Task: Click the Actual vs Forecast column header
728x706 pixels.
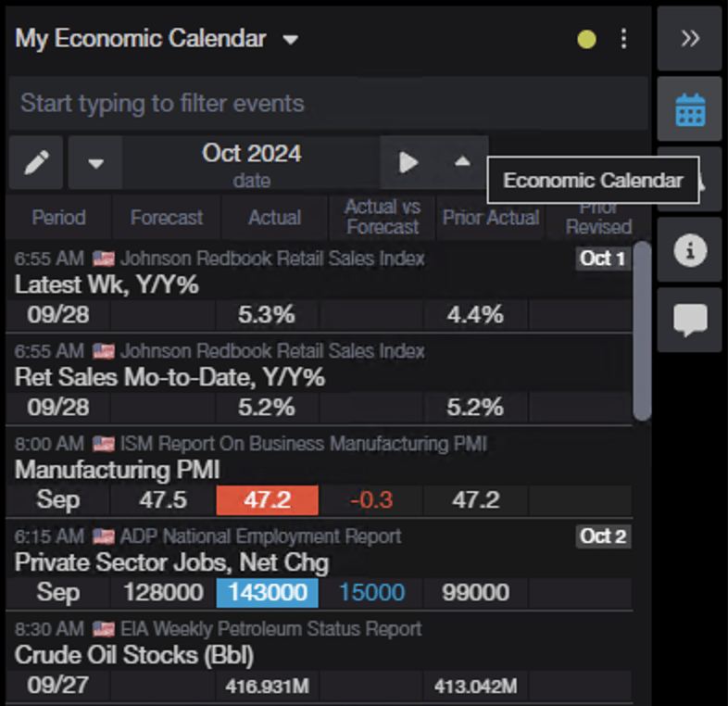Action: (x=382, y=218)
